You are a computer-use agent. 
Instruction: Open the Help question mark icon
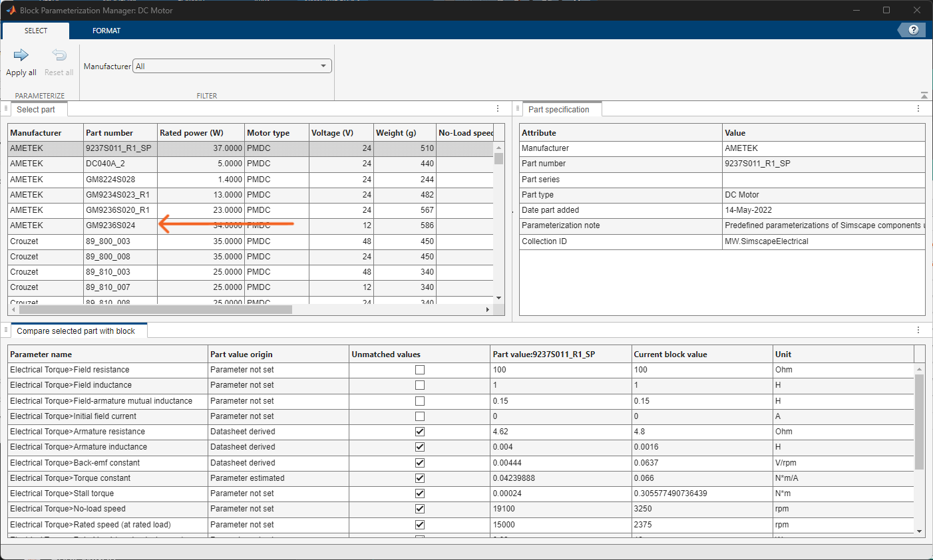pyautogui.click(x=912, y=29)
